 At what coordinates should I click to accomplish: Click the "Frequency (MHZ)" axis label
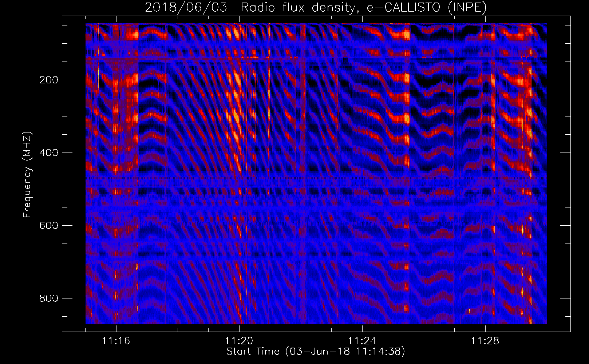27,175
